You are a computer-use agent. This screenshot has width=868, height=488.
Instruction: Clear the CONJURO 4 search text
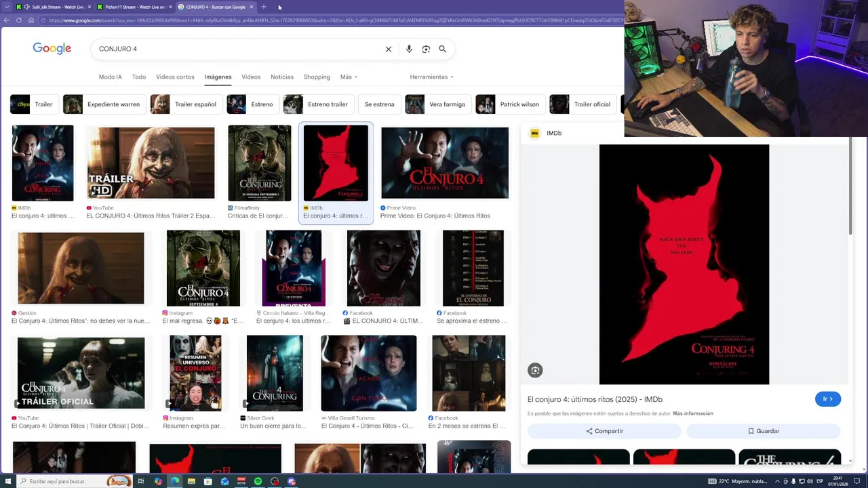(389, 49)
